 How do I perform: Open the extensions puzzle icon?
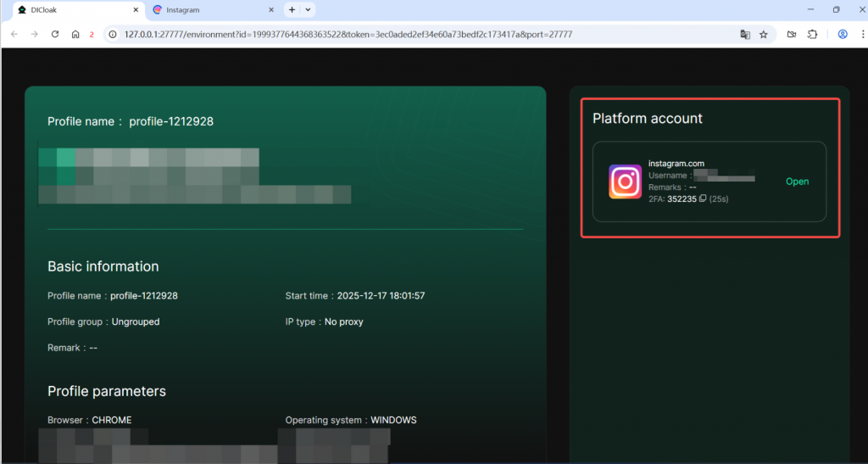coord(812,35)
